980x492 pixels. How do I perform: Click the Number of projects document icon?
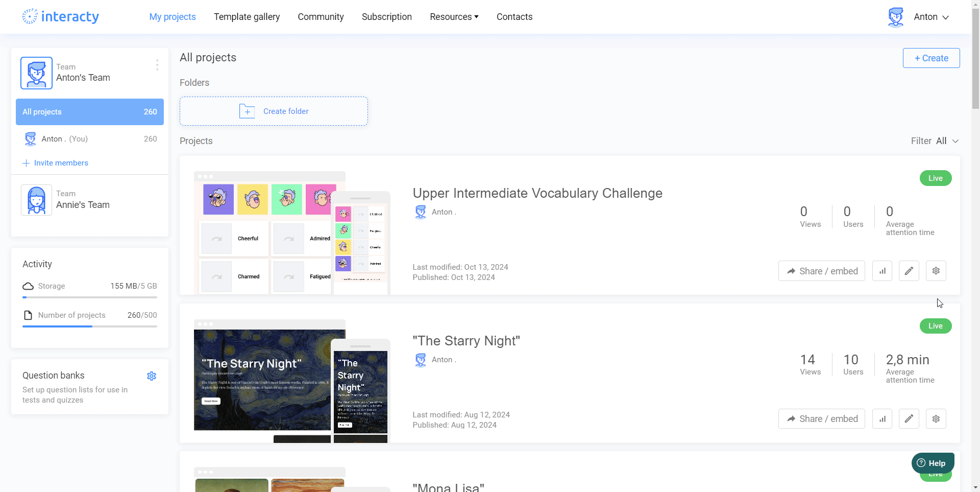(x=28, y=315)
